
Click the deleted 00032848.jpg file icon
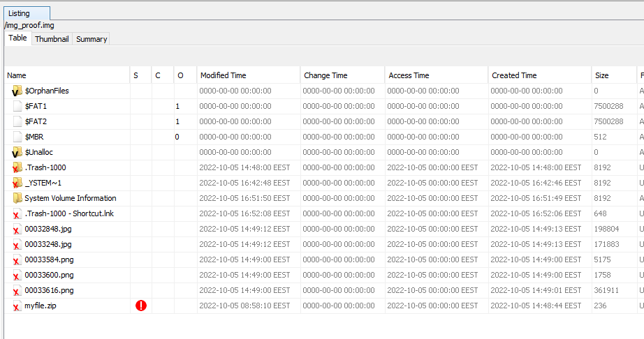click(17, 229)
